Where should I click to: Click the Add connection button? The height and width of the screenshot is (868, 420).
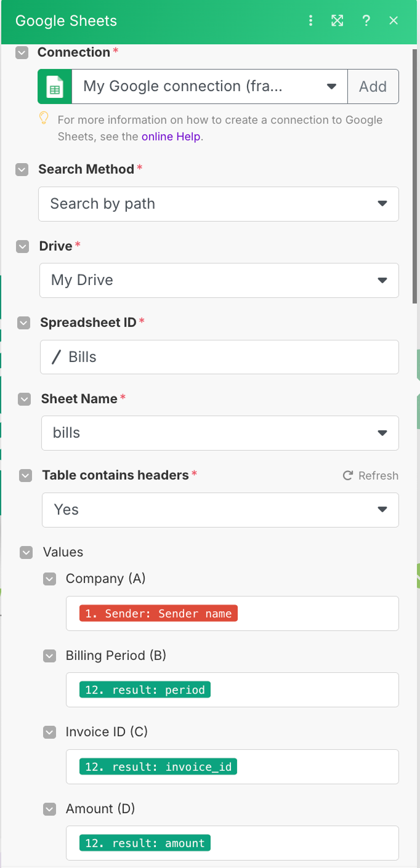[373, 86]
